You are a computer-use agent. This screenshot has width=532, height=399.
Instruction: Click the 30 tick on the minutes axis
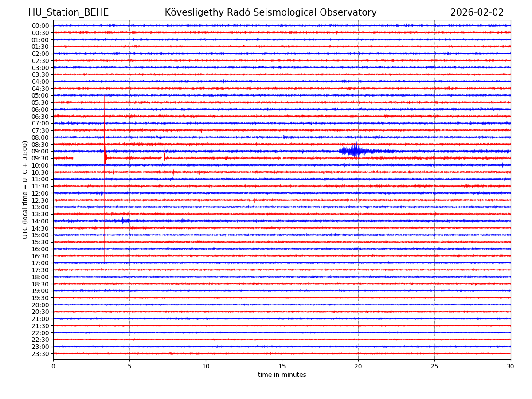point(511,367)
